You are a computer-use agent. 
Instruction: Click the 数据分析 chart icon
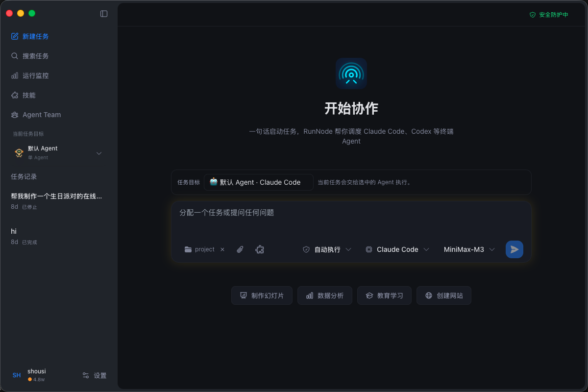click(310, 295)
